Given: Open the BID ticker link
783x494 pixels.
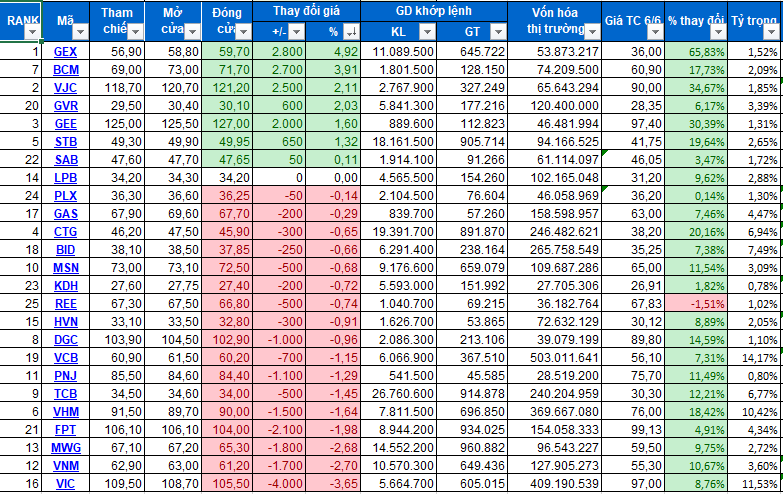Looking at the screenshot, I should [x=65, y=250].
